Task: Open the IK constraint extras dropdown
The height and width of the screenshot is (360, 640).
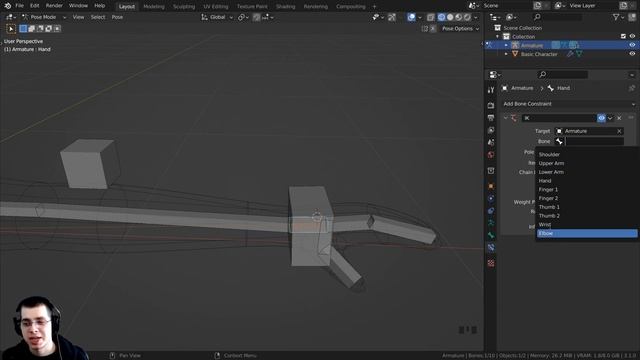Action: [x=610, y=118]
